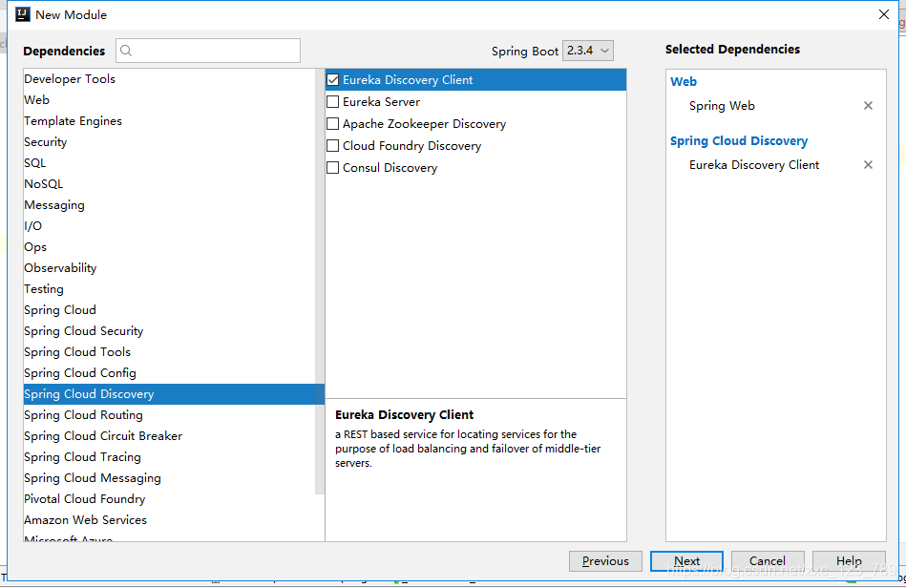The image size is (906, 588).
Task: Enable the Consul Discovery checkbox
Action: pos(333,167)
